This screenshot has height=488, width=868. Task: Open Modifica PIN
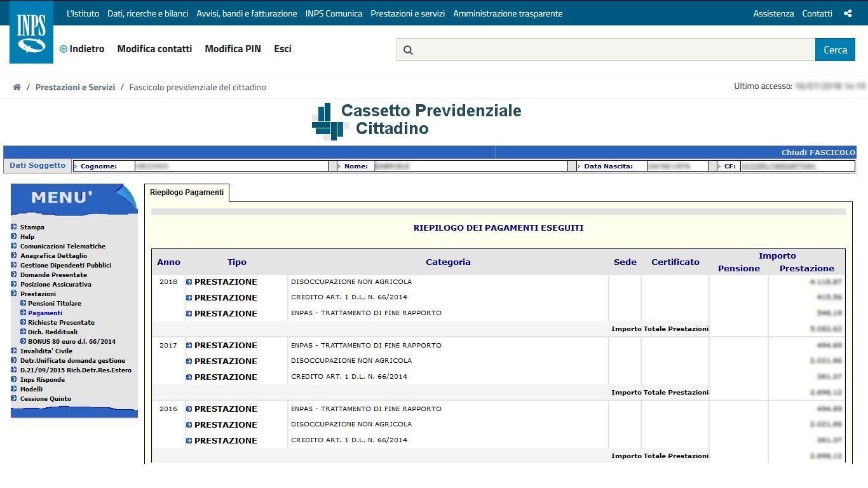233,49
